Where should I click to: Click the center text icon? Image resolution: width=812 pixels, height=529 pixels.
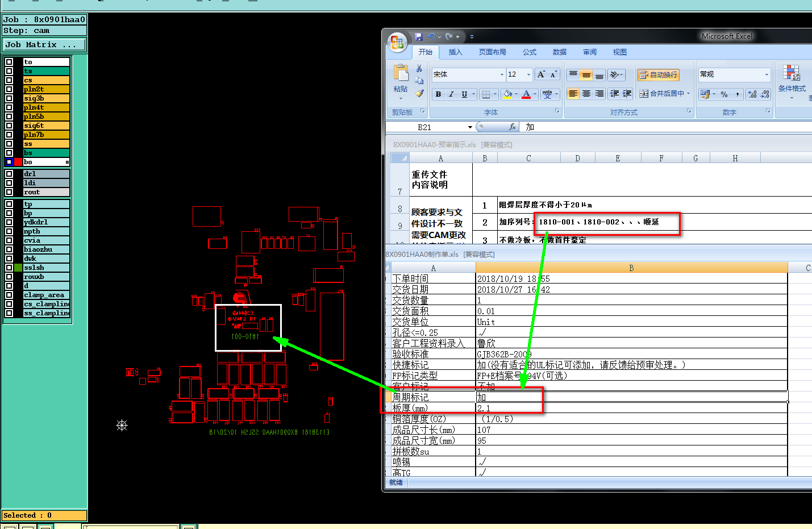[x=586, y=94]
